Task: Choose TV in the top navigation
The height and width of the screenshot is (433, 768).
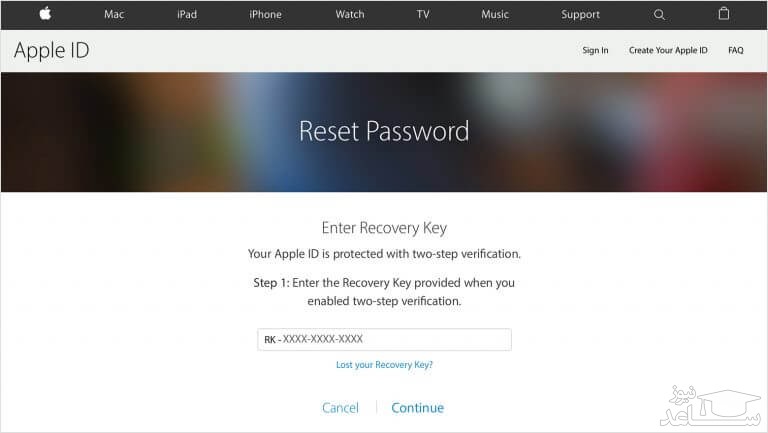Action: (x=423, y=15)
